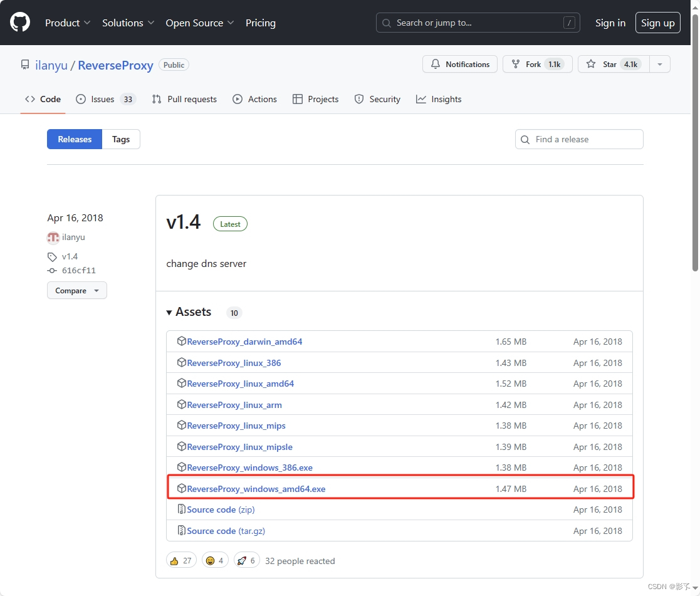Download ReverseProxy_linux_mipsle
This screenshot has height=596, width=700.
pos(240,447)
